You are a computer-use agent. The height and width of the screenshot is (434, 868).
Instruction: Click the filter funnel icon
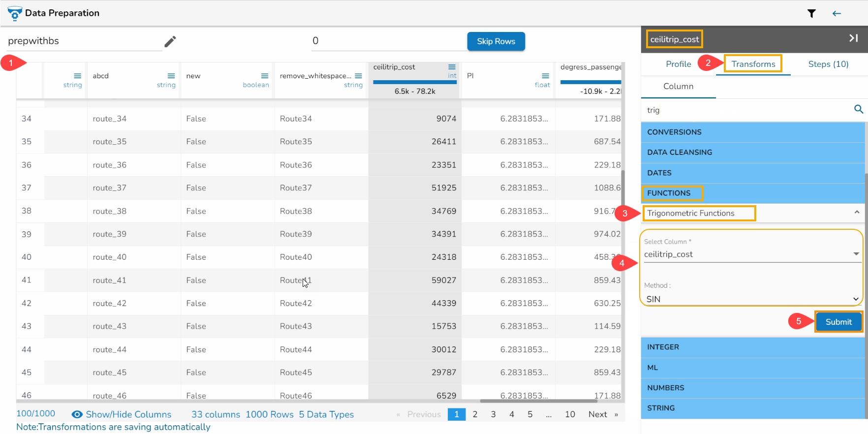click(811, 13)
